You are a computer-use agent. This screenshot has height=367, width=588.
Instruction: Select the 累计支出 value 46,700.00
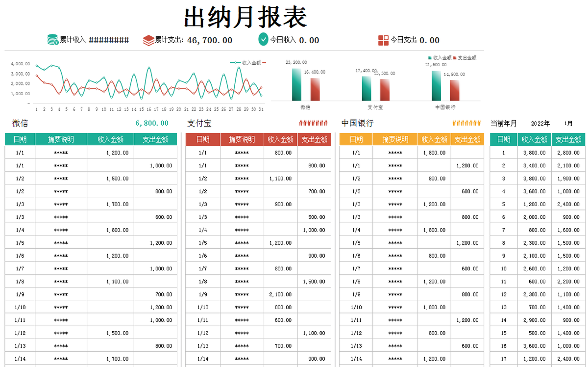point(210,40)
